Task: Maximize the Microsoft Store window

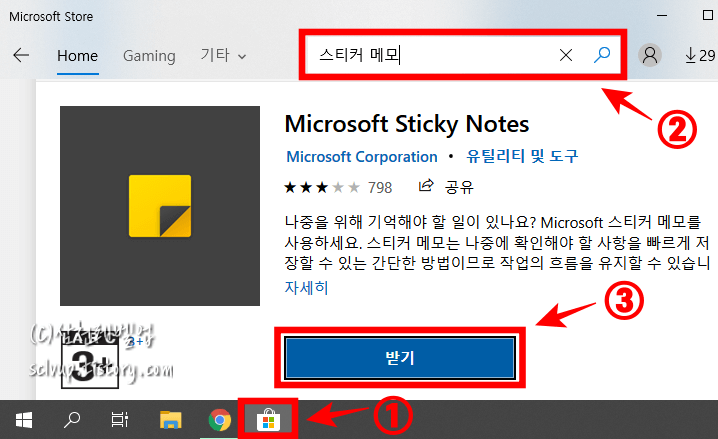Action: pos(707,15)
